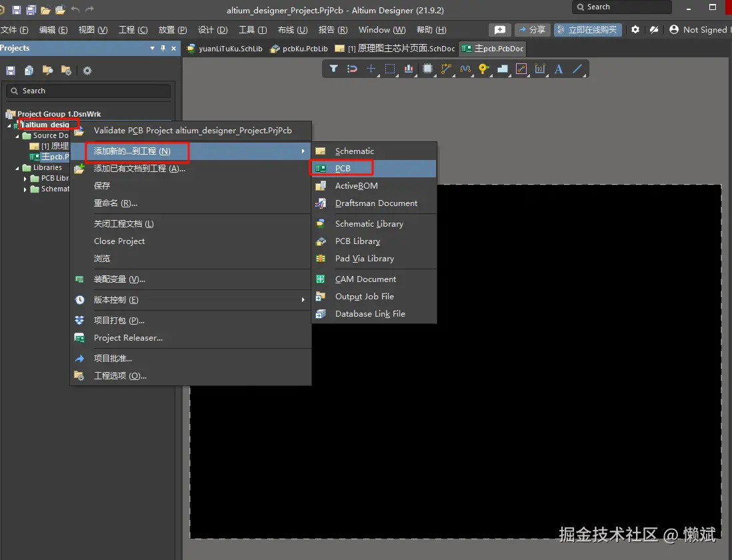Open the 版本控制 (E) submenu
732x560 pixels.
tap(191, 299)
